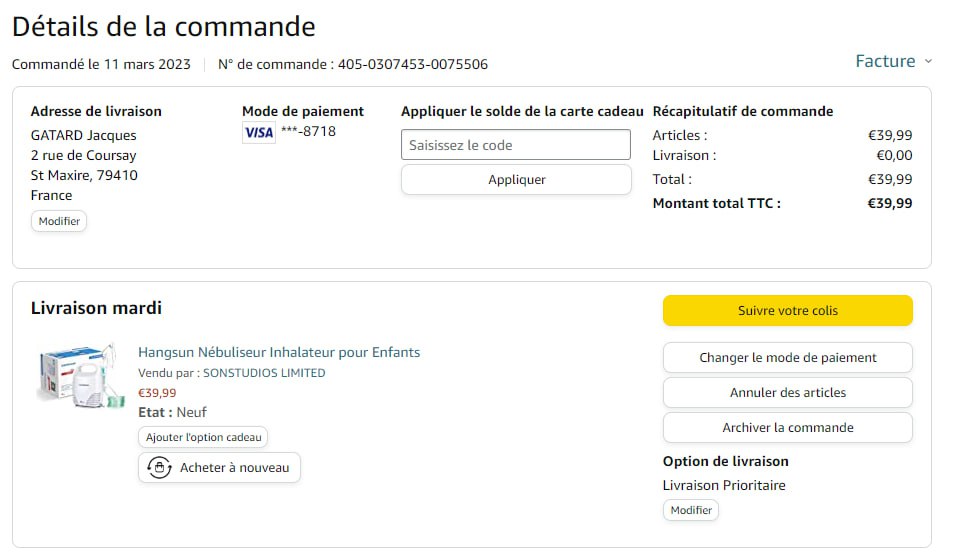Viewport: 962px width, 557px height.
Task: Click the Livraison mardi heading
Action: [96, 308]
